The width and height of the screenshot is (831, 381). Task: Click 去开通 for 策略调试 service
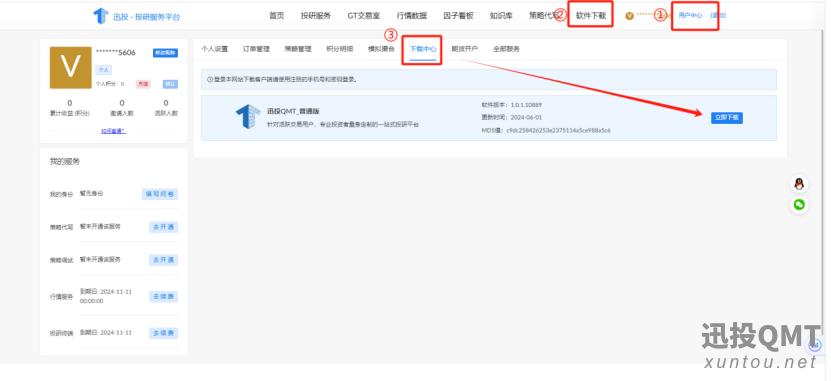click(163, 260)
